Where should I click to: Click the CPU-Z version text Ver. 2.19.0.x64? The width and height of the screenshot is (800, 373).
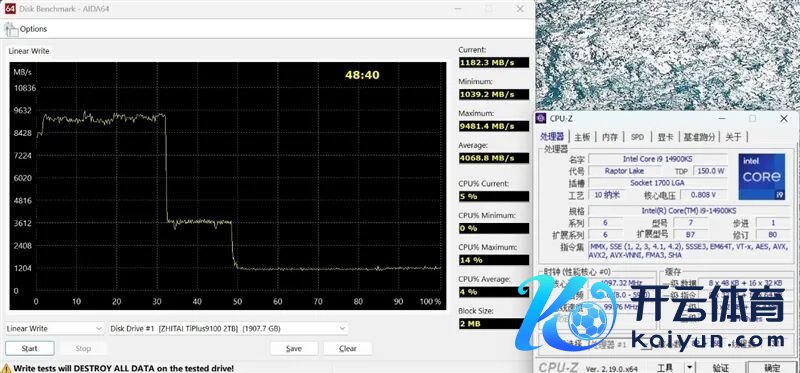coord(612,368)
